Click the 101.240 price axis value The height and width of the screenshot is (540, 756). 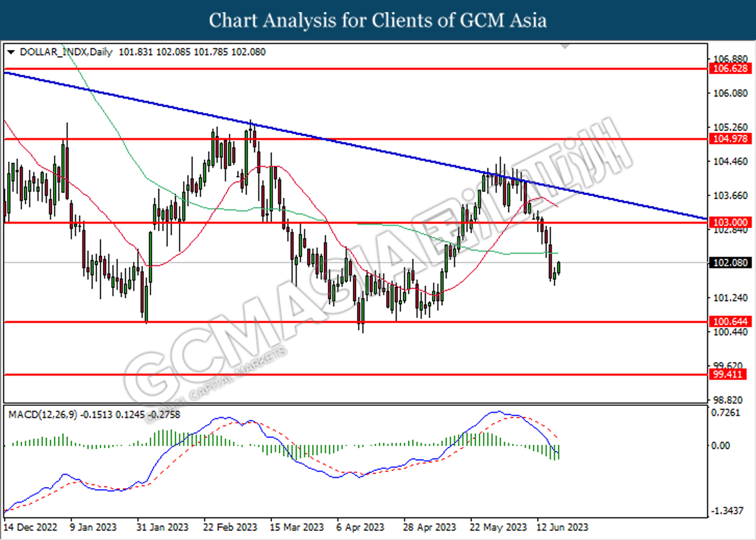pos(730,298)
